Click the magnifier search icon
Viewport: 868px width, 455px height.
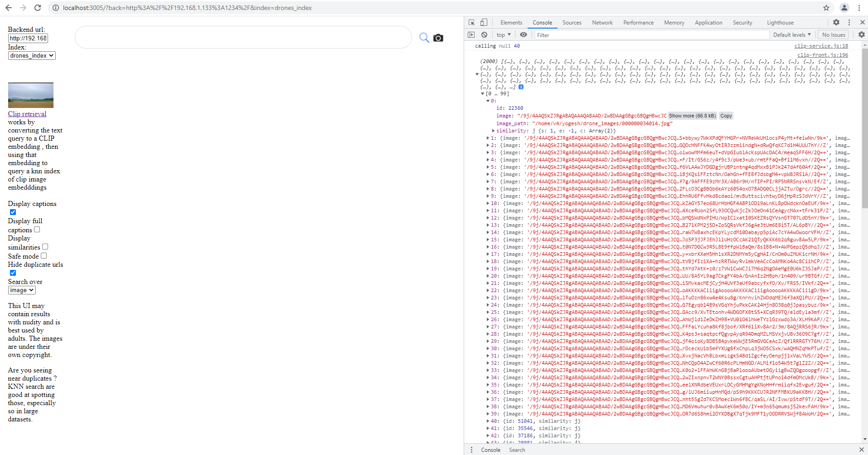(x=424, y=38)
